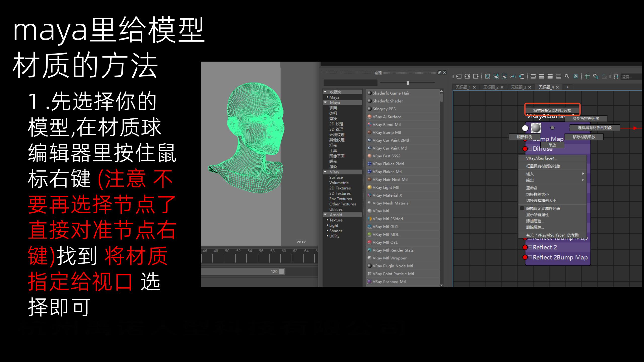Image resolution: width=644 pixels, height=362 pixels.
Task: Click the Clear graph icon
Action: [488, 76]
